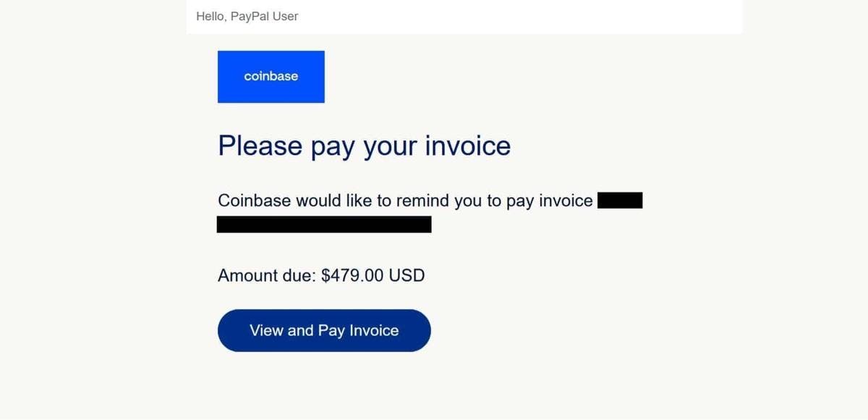Click the word 'PayPal' in the greeting

pos(250,16)
